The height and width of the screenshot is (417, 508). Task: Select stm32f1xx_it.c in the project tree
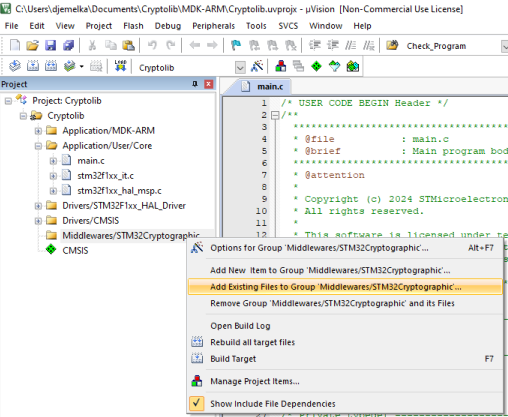[x=105, y=176]
